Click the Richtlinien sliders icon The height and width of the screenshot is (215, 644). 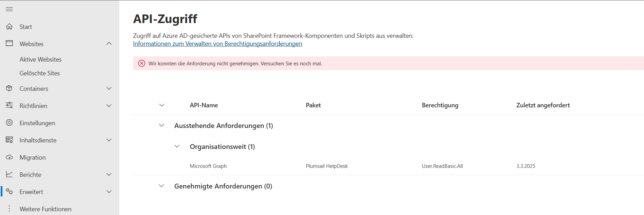9,105
